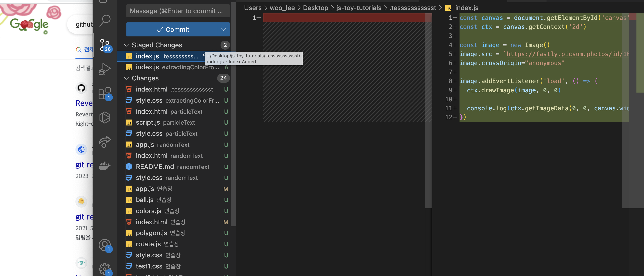The width and height of the screenshot is (644, 276).
Task: Collapse the Changes section
Action: (x=126, y=78)
